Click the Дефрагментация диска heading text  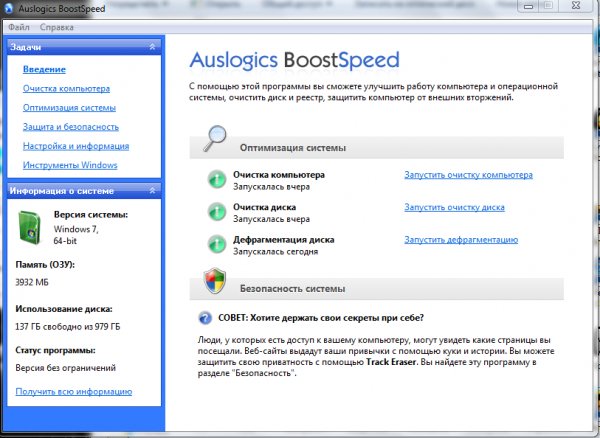click(x=284, y=240)
